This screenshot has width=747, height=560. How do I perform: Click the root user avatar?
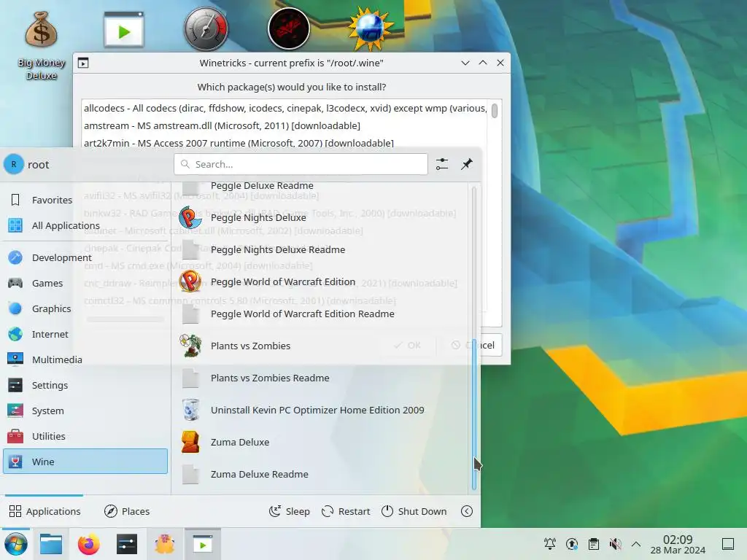pyautogui.click(x=14, y=164)
